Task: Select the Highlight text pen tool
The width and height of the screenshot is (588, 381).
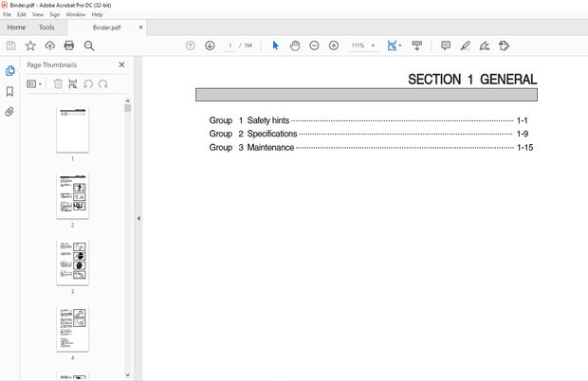Action: pyautogui.click(x=465, y=45)
